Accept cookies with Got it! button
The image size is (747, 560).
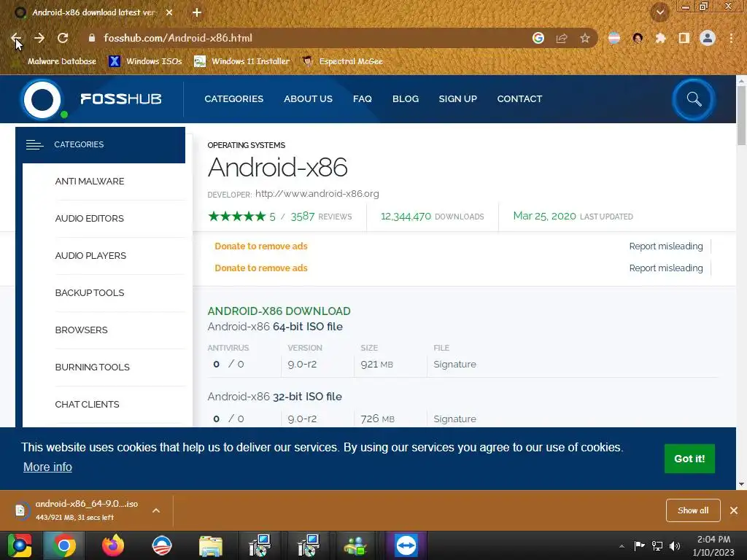click(689, 459)
